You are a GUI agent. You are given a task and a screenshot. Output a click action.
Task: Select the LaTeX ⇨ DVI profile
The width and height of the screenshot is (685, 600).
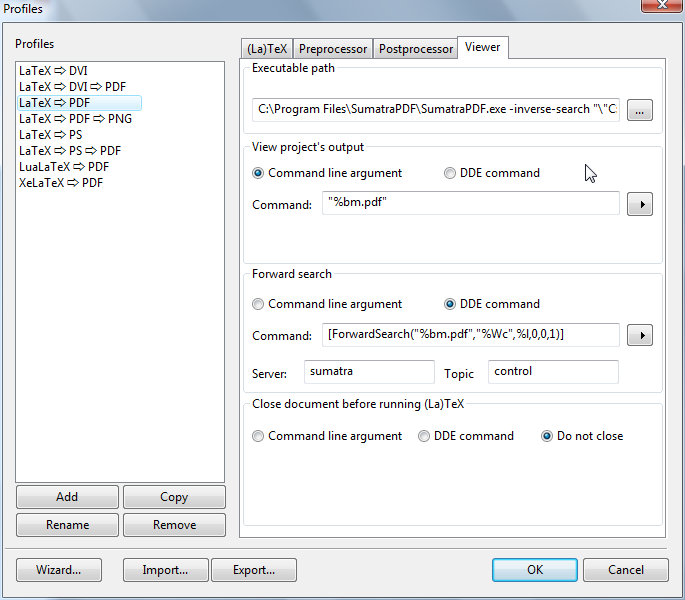(53, 71)
